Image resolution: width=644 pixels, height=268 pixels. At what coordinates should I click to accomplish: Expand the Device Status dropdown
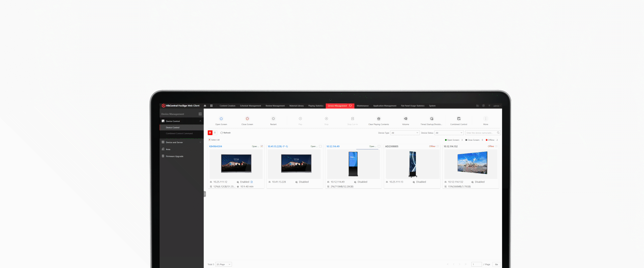coord(449,133)
